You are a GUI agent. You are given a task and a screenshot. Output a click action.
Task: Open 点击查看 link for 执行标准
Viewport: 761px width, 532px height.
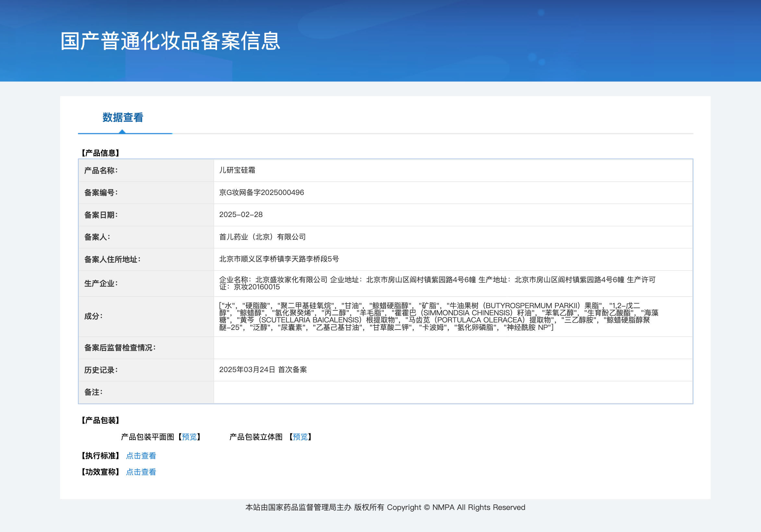(141, 456)
